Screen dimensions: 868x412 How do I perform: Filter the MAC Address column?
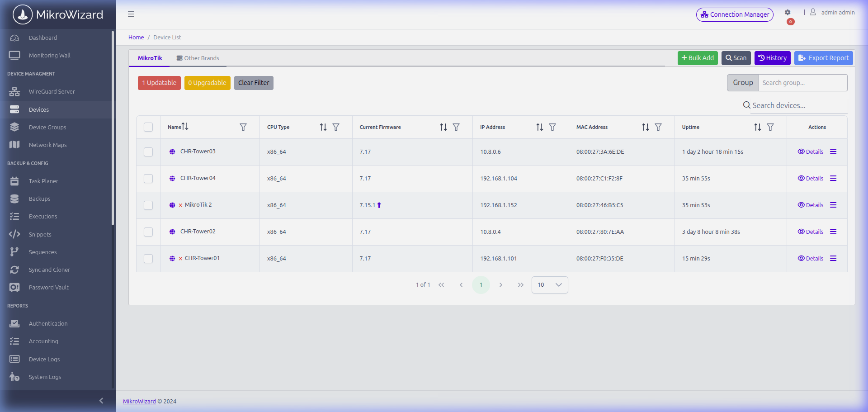(x=658, y=127)
